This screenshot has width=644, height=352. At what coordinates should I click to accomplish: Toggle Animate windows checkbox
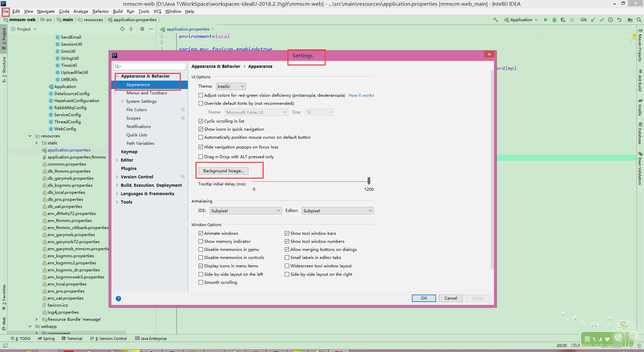201,233
